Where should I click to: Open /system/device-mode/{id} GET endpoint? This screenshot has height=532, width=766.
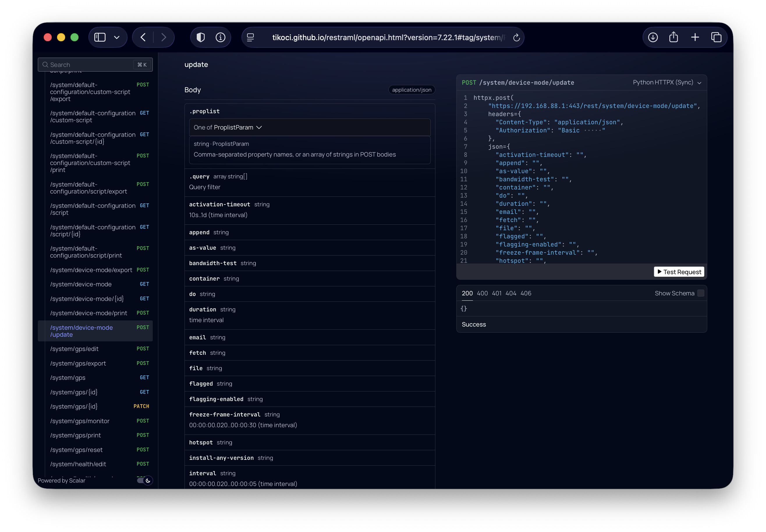(x=95, y=299)
